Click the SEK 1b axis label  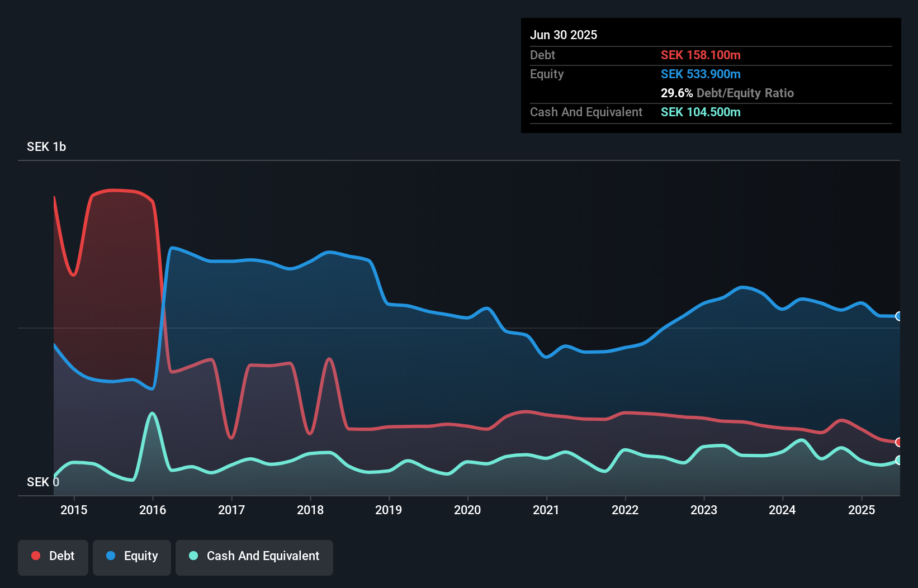click(x=46, y=146)
